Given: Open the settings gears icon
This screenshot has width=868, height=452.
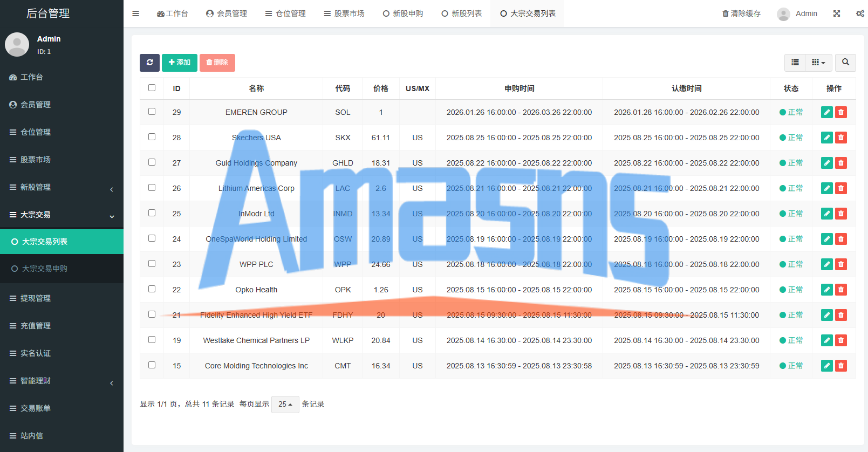Looking at the screenshot, I should tap(860, 13).
